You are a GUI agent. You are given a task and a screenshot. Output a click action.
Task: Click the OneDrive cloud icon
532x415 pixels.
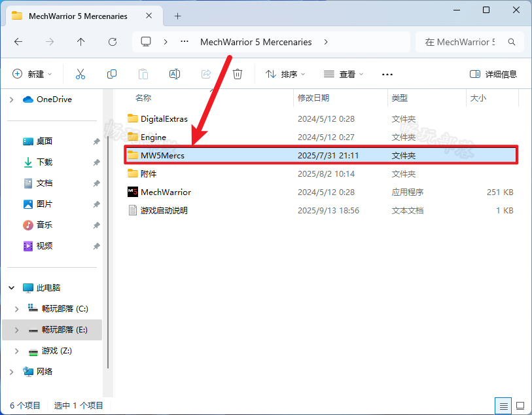[x=28, y=99]
